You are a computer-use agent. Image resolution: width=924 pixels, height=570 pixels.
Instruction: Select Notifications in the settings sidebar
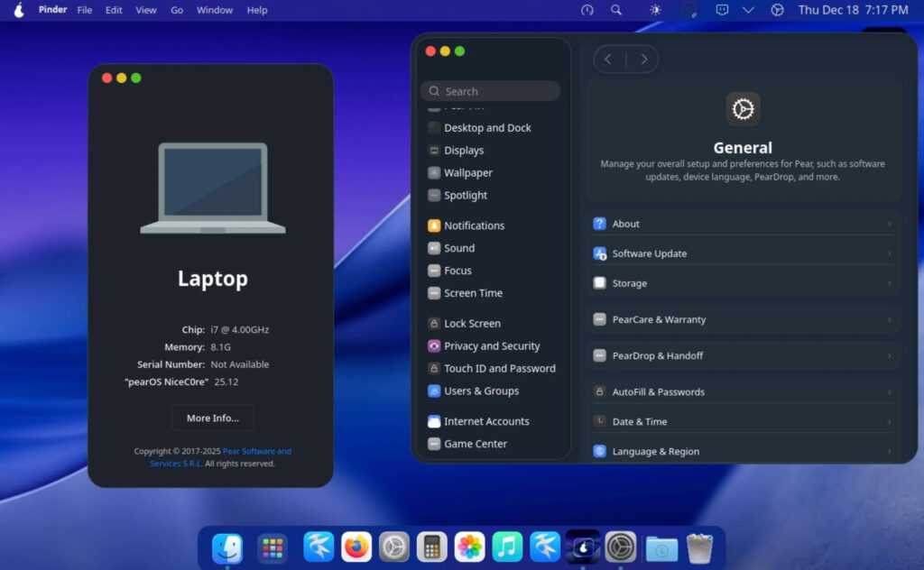(474, 225)
